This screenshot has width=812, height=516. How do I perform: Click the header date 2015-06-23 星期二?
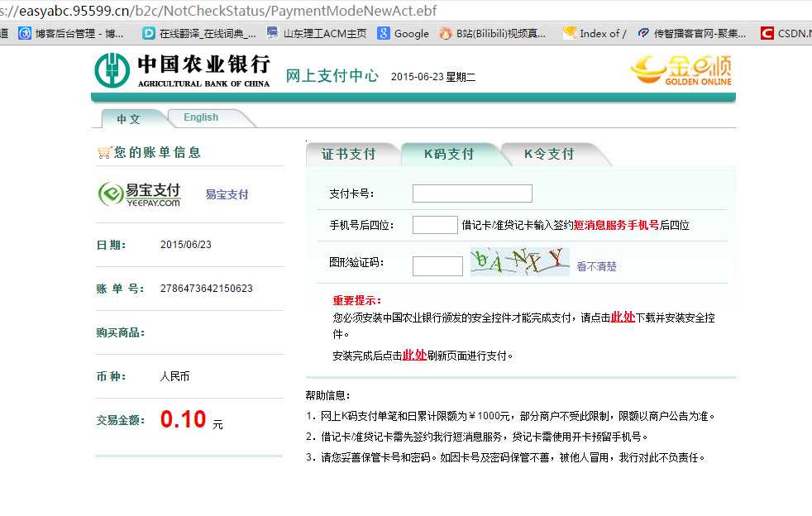433,77
